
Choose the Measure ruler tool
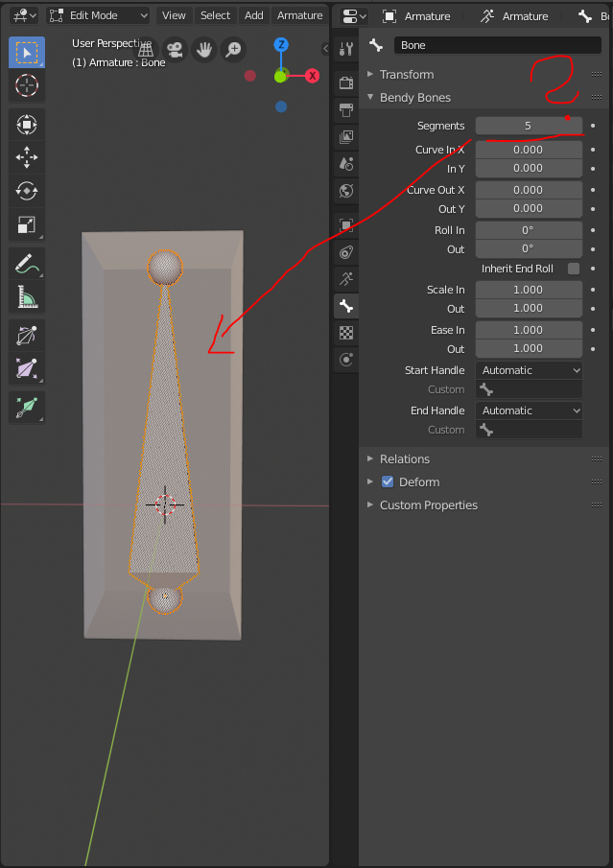coord(27,296)
